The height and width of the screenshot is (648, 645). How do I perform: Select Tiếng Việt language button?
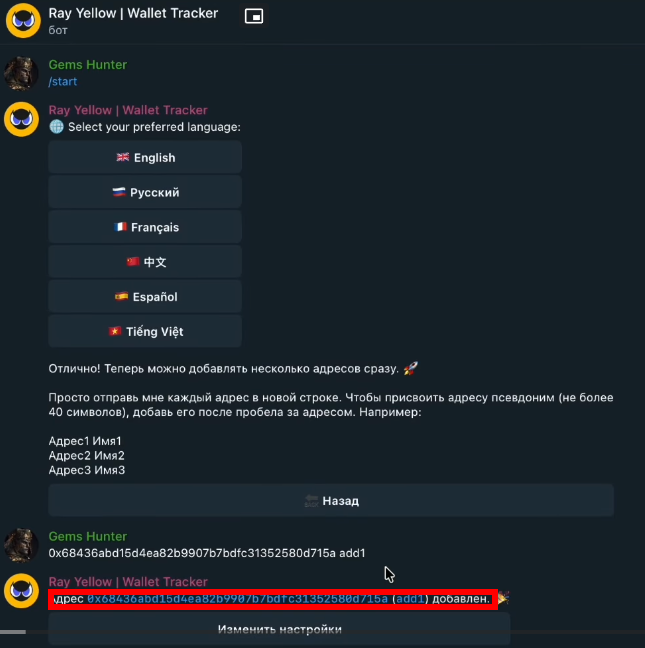tap(145, 332)
